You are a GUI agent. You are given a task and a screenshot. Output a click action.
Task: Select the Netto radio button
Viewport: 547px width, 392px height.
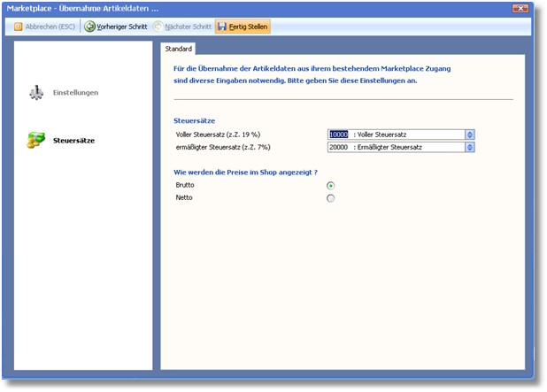tap(331, 198)
